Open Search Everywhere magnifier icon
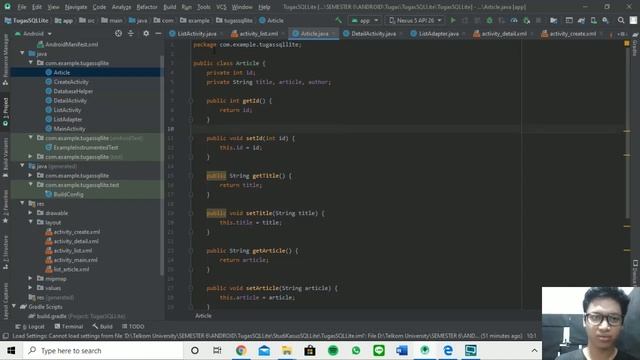640x360 pixels. pyautogui.click(x=621, y=20)
